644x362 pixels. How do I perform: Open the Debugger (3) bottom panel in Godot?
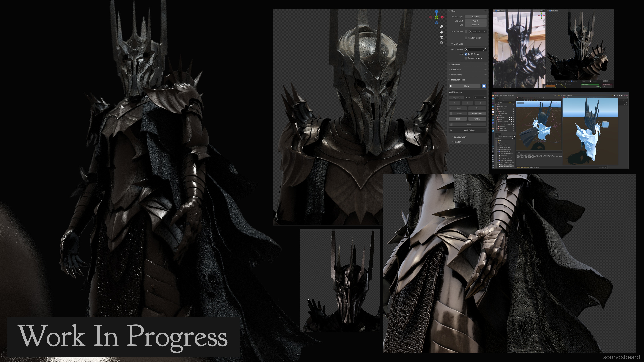[x=525, y=167]
